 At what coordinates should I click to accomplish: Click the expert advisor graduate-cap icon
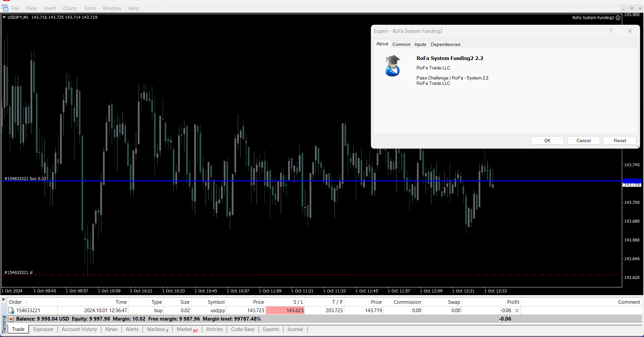(x=392, y=66)
